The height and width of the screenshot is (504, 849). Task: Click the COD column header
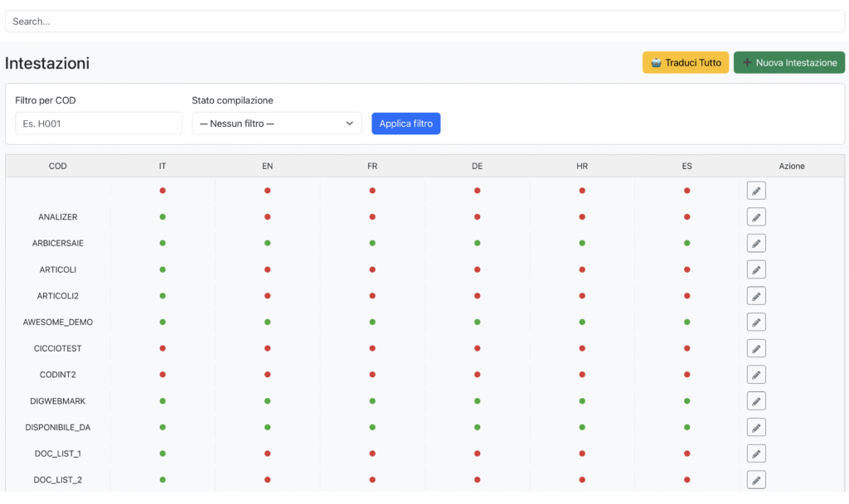pyautogui.click(x=58, y=166)
